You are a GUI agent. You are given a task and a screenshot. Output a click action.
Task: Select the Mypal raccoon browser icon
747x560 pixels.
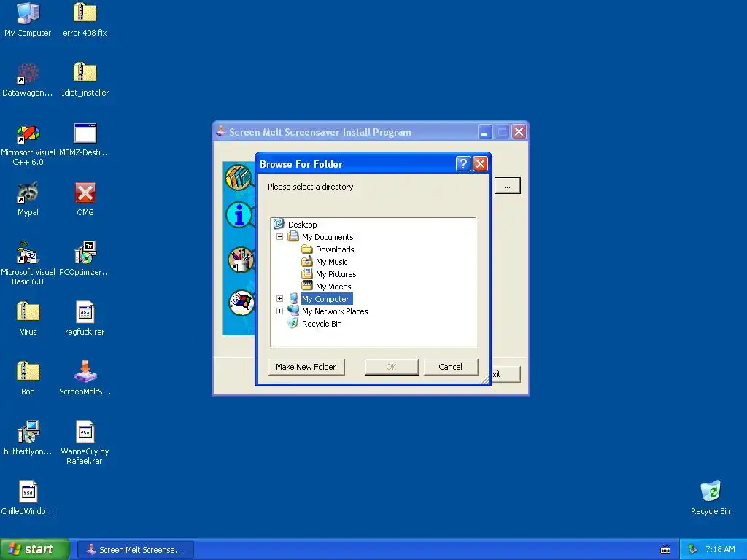point(28,198)
